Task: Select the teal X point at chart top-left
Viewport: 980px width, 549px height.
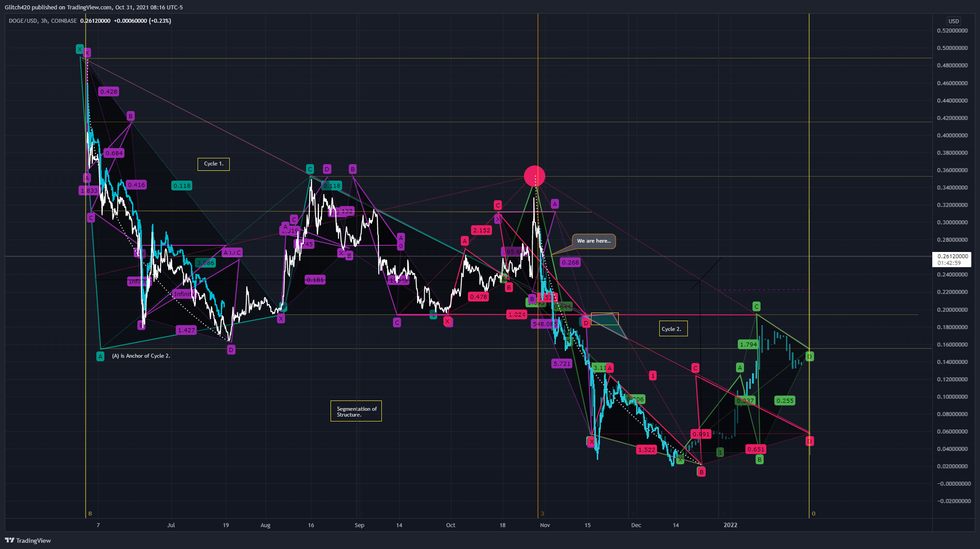Action: 79,49
